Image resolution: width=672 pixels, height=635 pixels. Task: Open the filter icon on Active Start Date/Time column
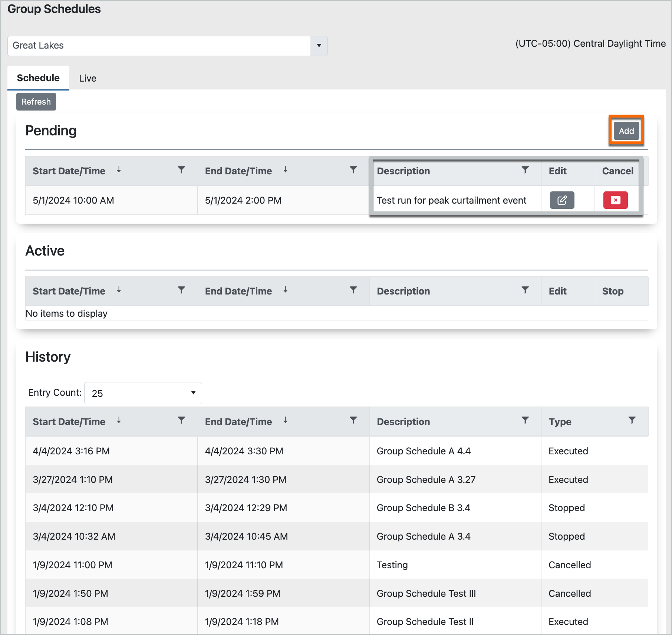(x=181, y=290)
